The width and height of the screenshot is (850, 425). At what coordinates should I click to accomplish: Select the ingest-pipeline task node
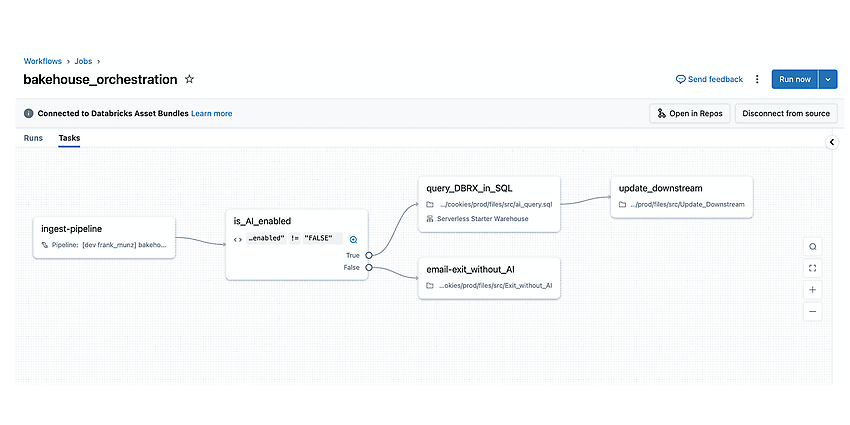[x=104, y=238]
